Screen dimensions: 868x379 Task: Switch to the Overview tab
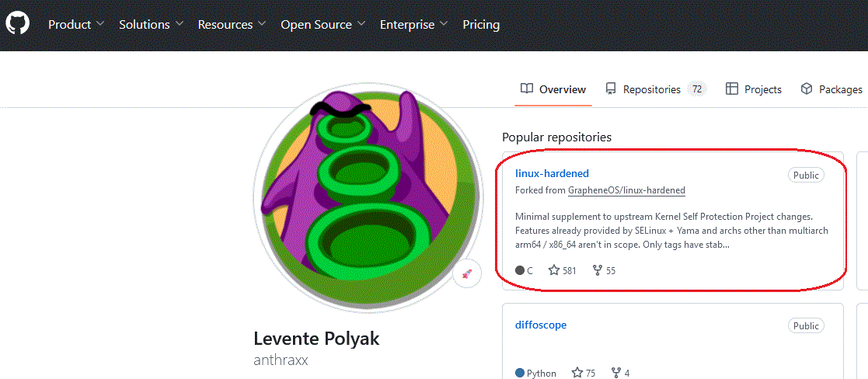pyautogui.click(x=553, y=89)
